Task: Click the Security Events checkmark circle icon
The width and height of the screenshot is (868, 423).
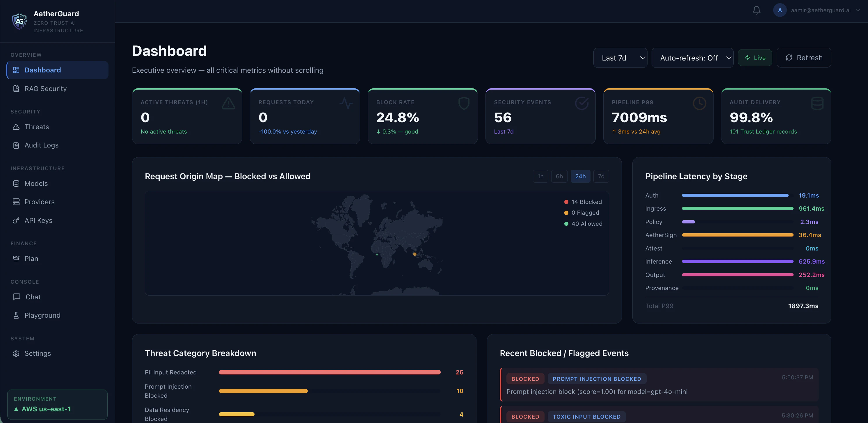Action: pyautogui.click(x=581, y=103)
